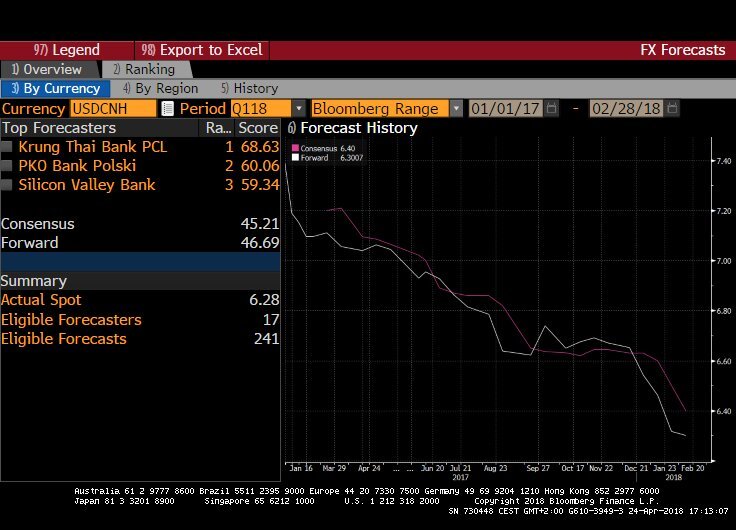This screenshot has width=736, height=530.
Task: Open the History tab
Action: (x=249, y=89)
